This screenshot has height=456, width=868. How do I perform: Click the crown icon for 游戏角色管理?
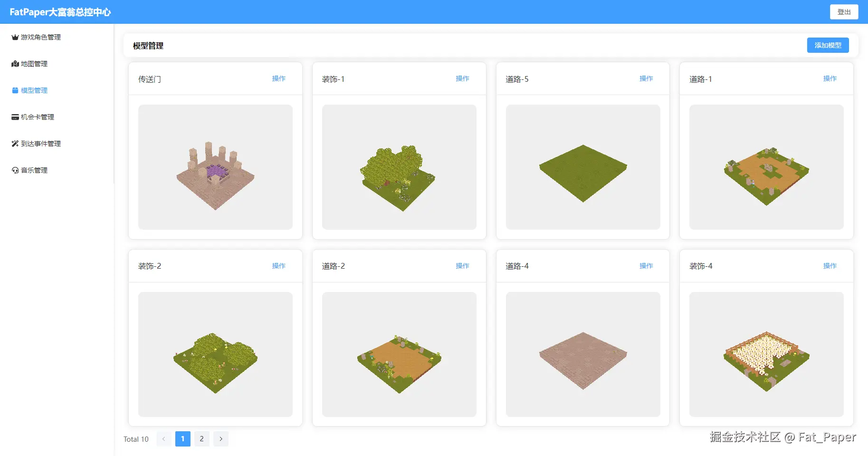pos(15,37)
